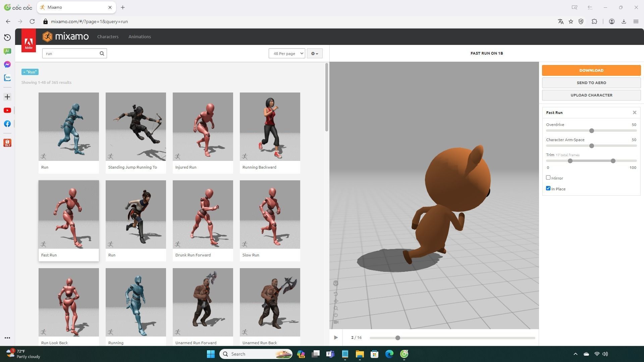The width and height of the screenshot is (644, 362).
Task: Click the animation timeline scrubber handle
Action: point(397,338)
